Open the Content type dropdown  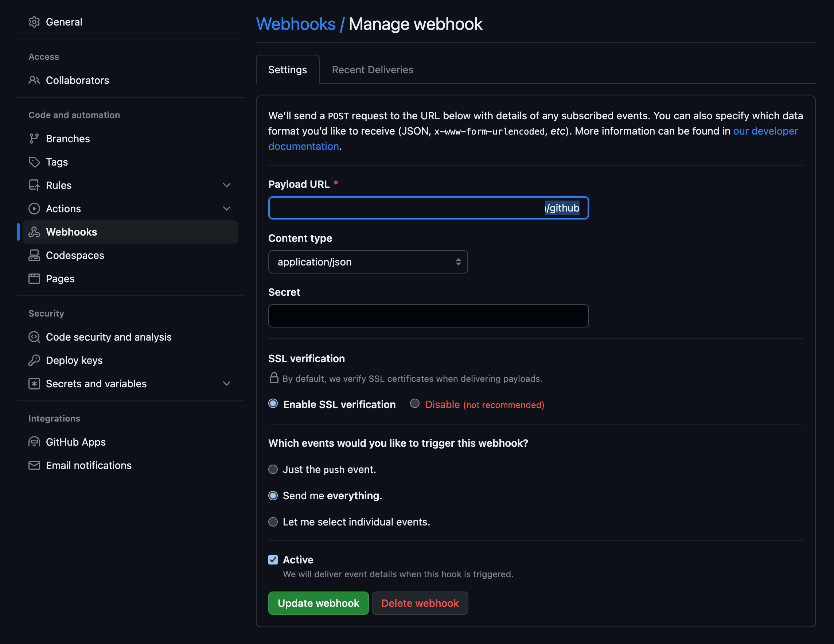coord(367,262)
